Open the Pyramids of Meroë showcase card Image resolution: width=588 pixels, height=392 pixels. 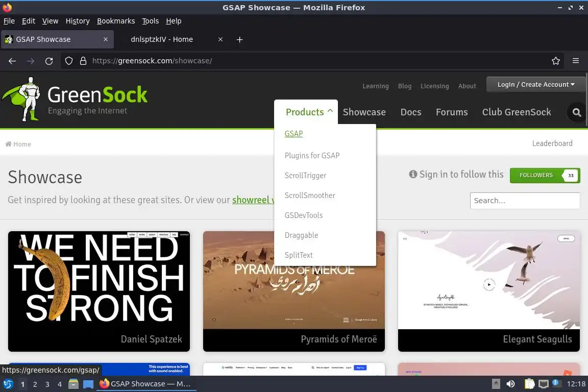pos(294,291)
